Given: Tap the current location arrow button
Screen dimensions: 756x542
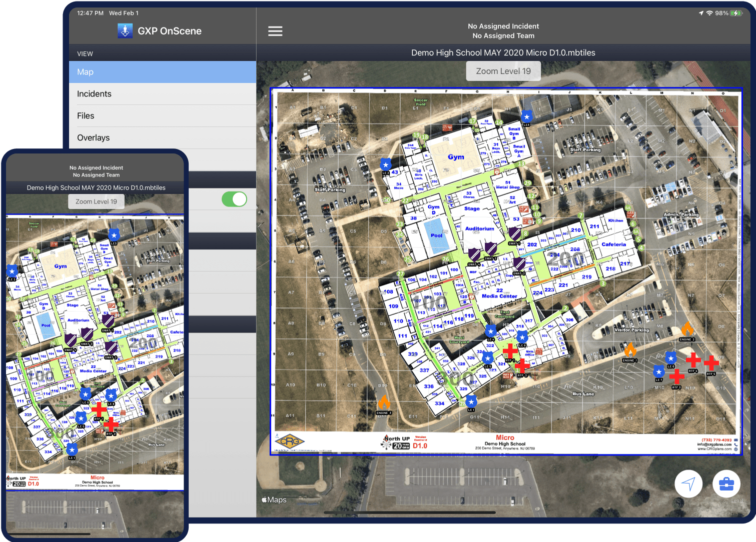Looking at the screenshot, I should coord(688,483).
